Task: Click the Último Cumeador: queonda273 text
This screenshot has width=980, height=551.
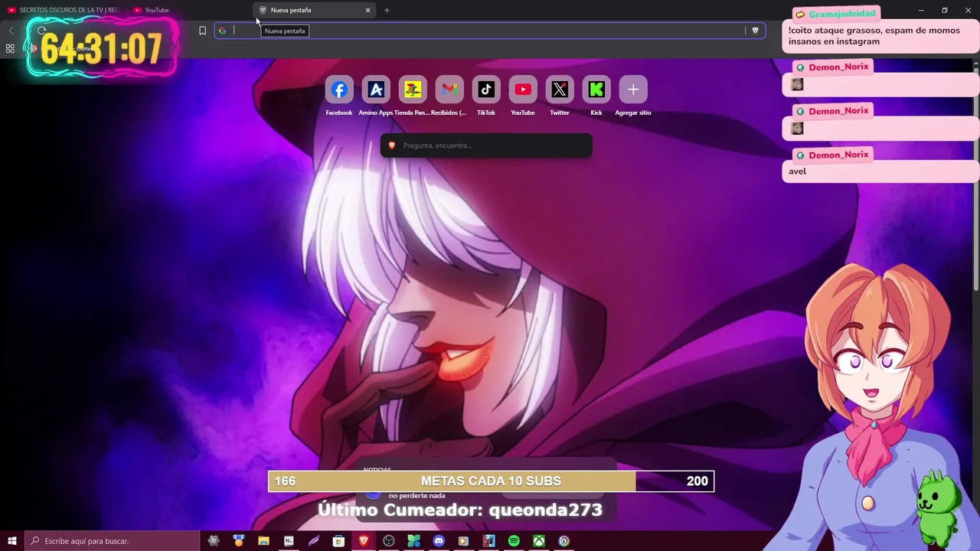Action: [460, 510]
